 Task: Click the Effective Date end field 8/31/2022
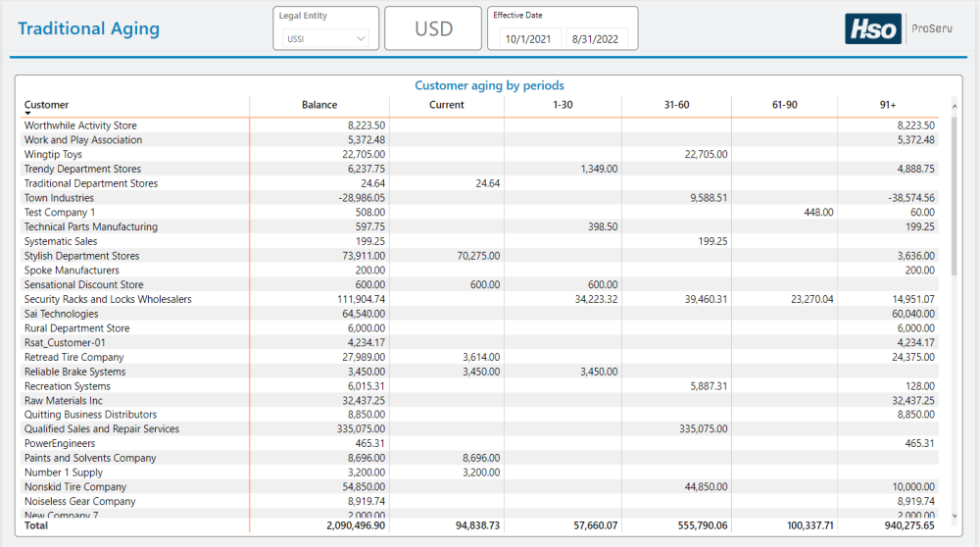click(x=596, y=39)
